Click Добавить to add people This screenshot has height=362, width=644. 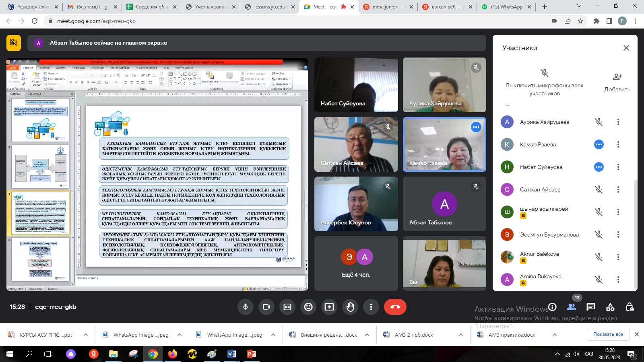tap(617, 82)
